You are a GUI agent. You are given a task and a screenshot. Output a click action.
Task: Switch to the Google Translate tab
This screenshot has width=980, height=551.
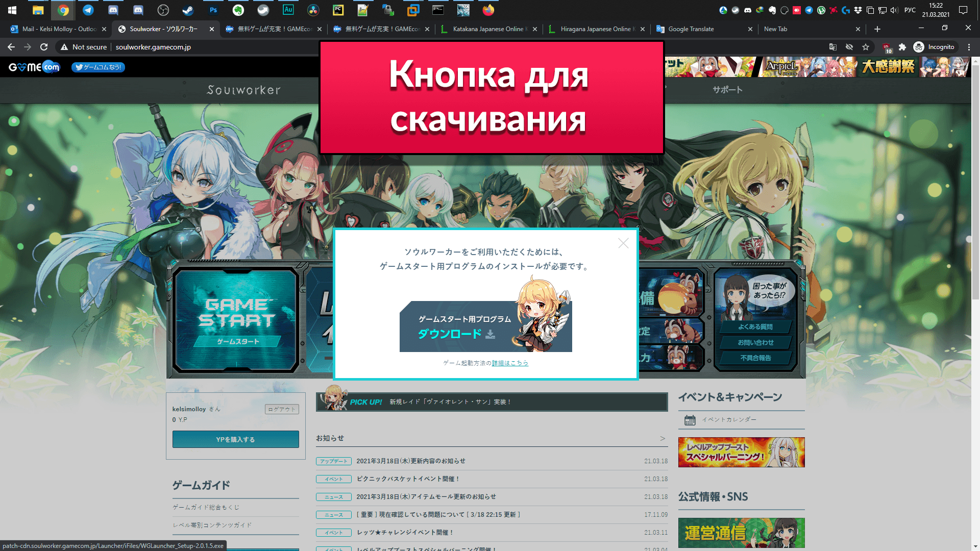(x=704, y=29)
